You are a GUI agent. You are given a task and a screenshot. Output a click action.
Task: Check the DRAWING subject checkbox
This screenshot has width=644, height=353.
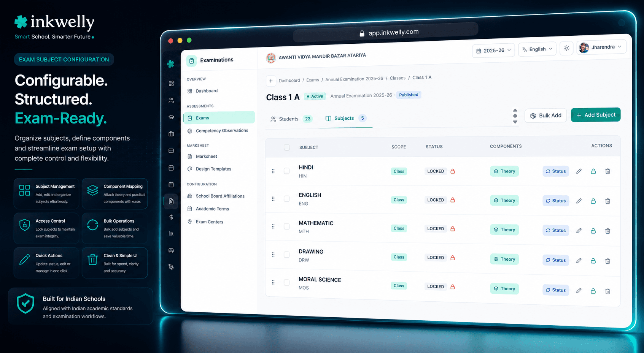287,255
